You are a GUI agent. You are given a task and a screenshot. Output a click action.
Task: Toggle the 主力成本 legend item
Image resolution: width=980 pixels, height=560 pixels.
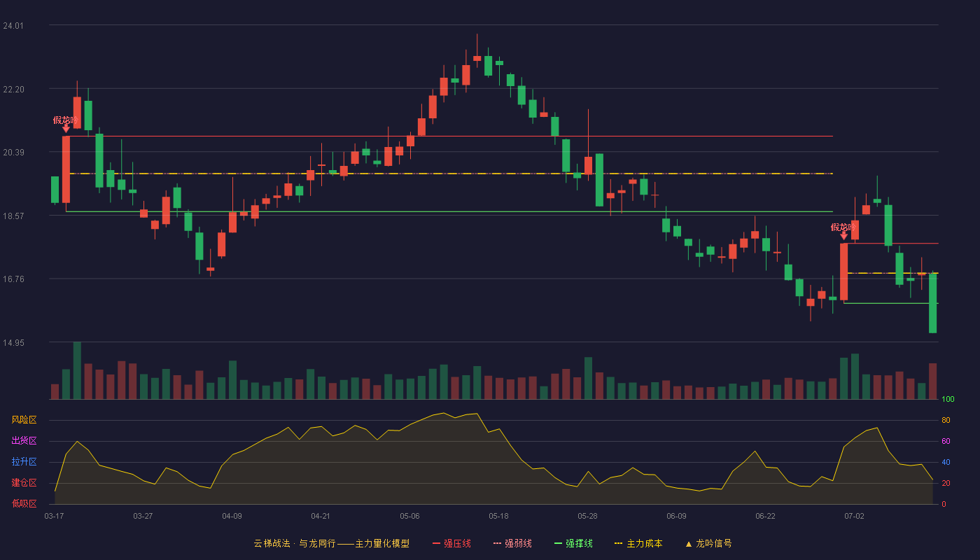(638, 543)
